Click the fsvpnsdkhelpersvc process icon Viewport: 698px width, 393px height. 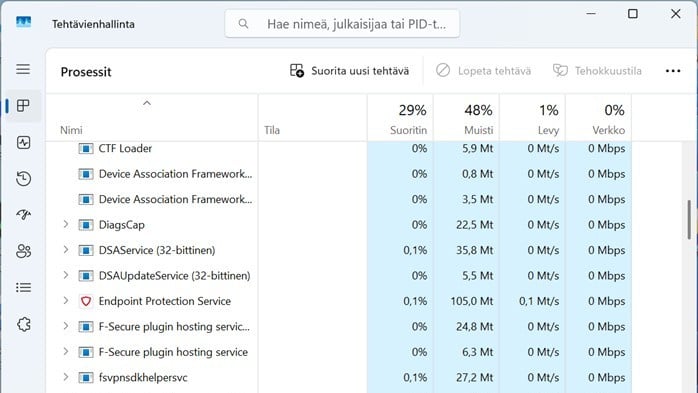pyautogui.click(x=86, y=377)
